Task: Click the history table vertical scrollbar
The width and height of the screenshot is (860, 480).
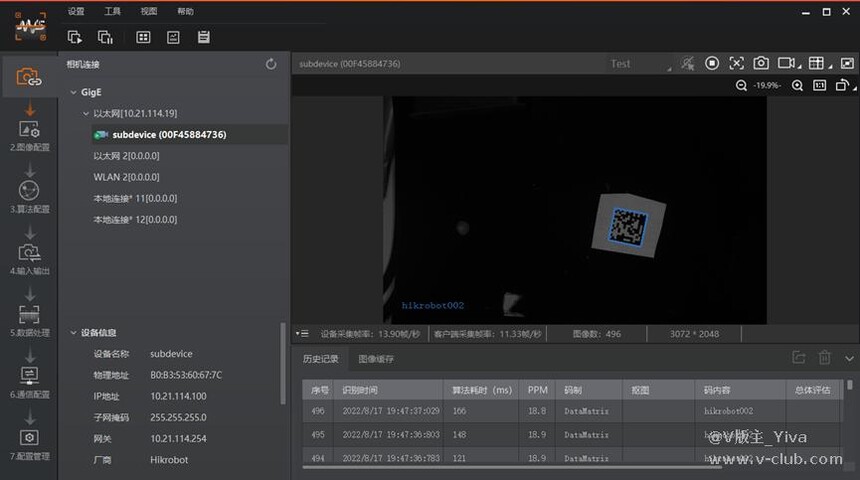Action: coord(850,385)
